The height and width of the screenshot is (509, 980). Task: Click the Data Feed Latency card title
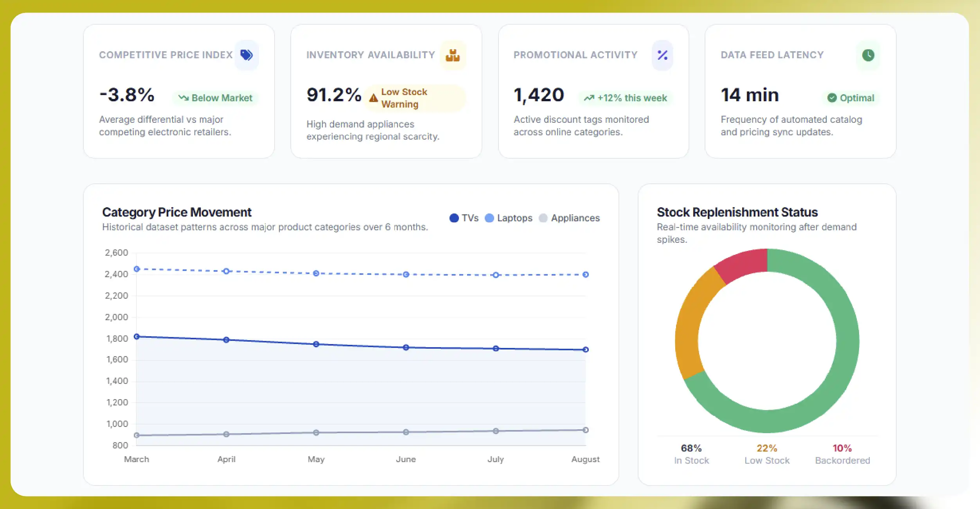pyautogui.click(x=772, y=55)
